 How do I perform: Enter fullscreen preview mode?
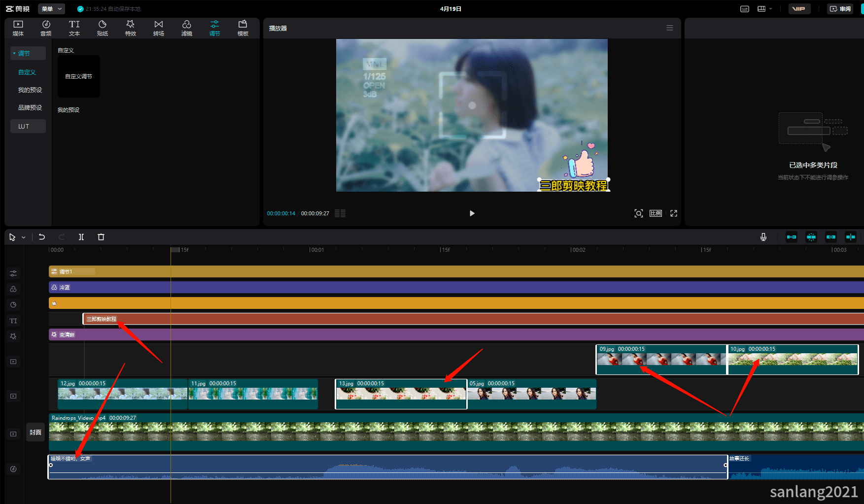tap(674, 213)
